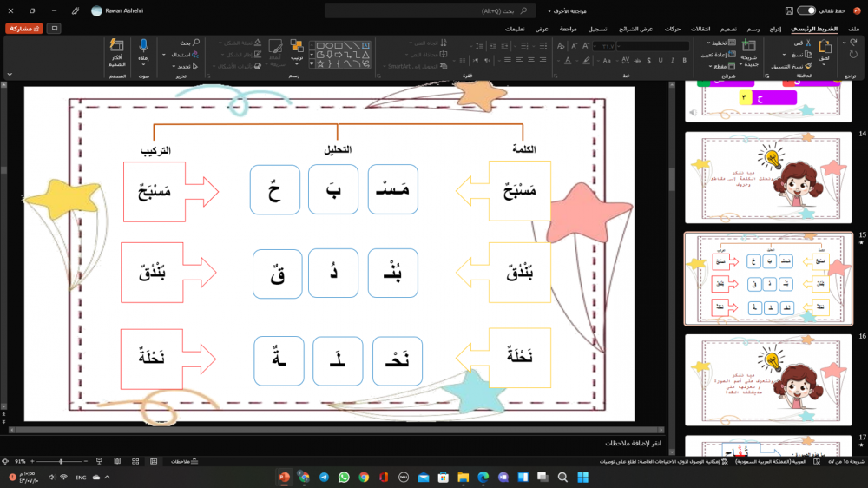Open the Slide Show (عرض الشرائح) tab
Viewport: 868px width, 488px height.
635,29
